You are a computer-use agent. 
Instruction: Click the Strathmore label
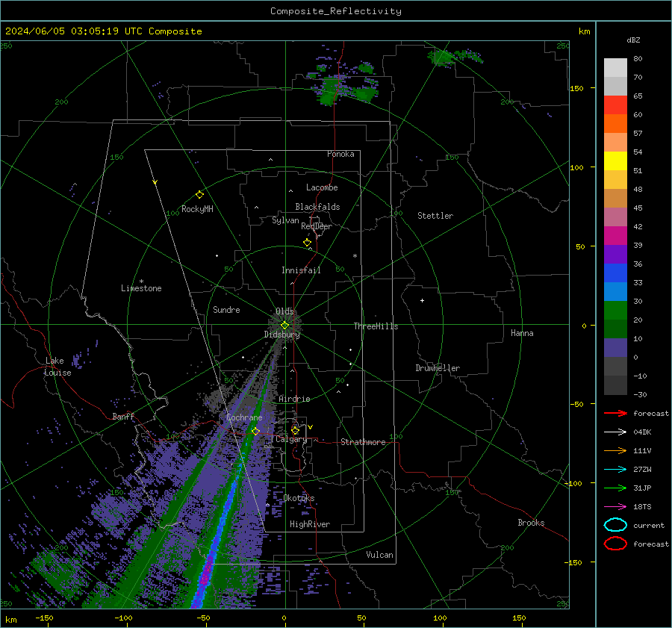click(x=363, y=442)
